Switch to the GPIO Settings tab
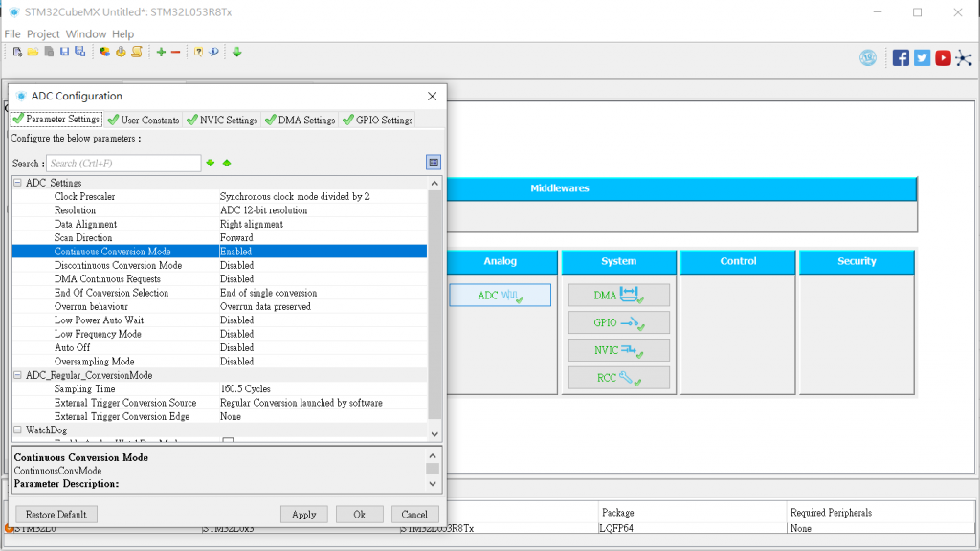 pos(377,120)
